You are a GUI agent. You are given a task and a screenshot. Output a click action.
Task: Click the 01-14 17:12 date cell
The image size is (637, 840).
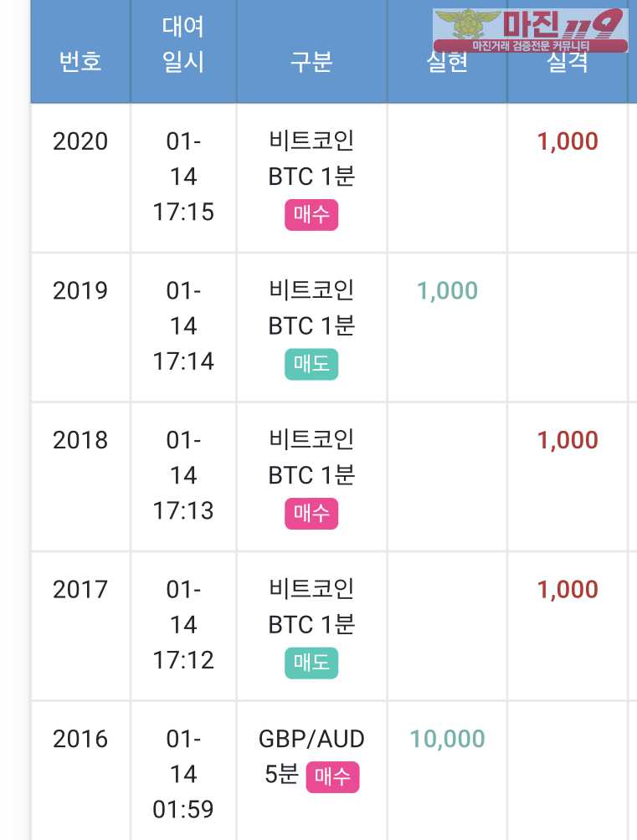coord(183,625)
